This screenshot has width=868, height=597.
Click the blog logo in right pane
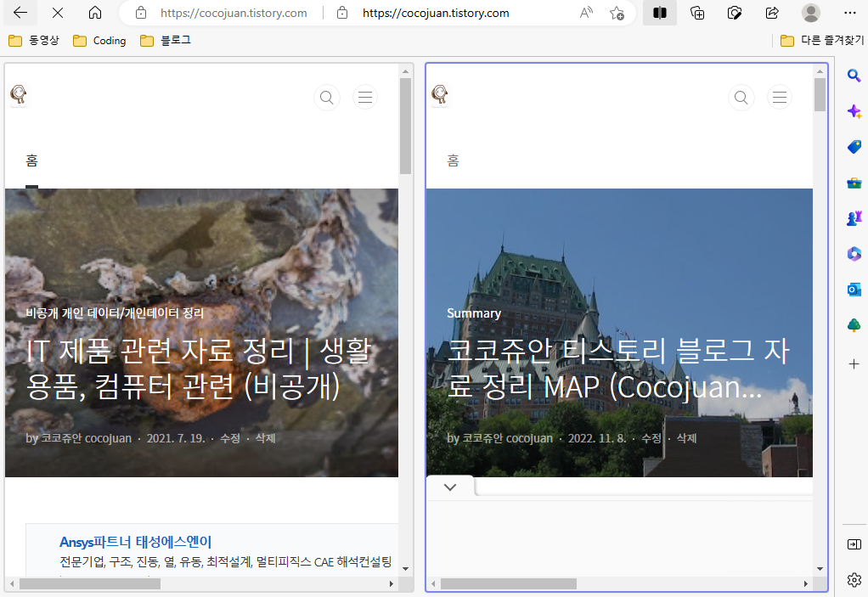[440, 95]
